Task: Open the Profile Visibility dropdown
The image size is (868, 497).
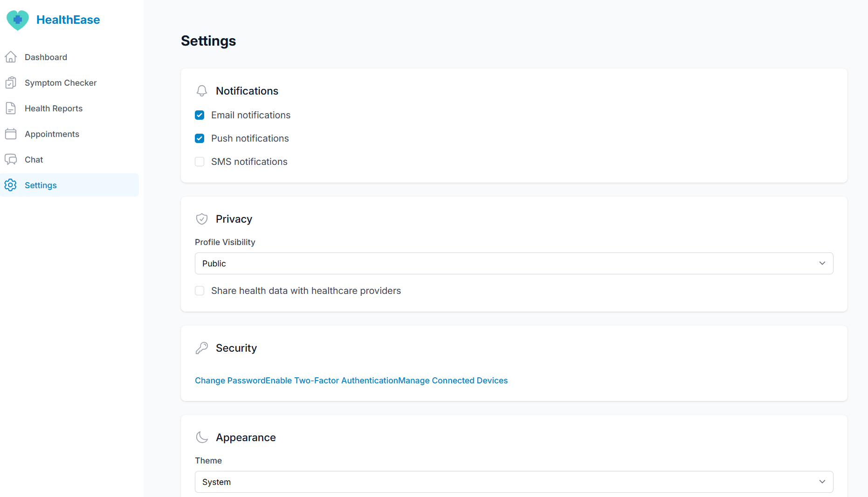Action: (514, 264)
